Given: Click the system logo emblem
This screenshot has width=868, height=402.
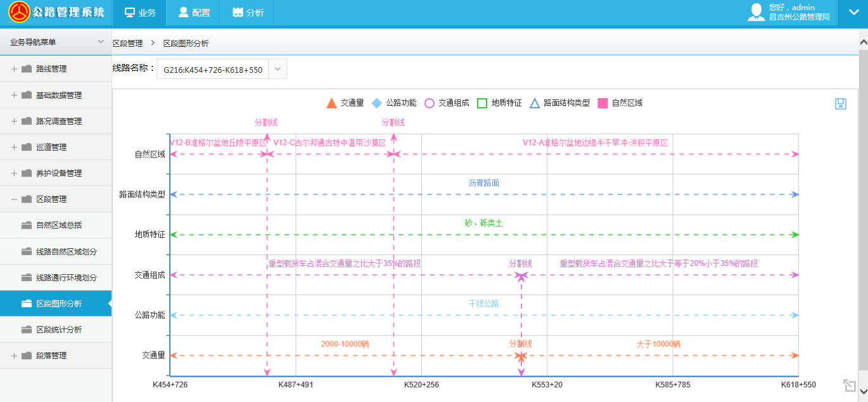Looking at the screenshot, I should pos(18,13).
